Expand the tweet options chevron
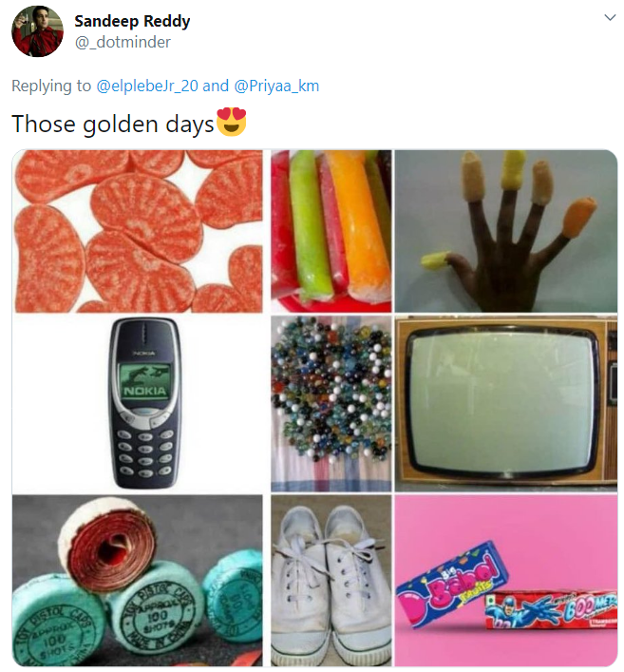 [x=610, y=17]
